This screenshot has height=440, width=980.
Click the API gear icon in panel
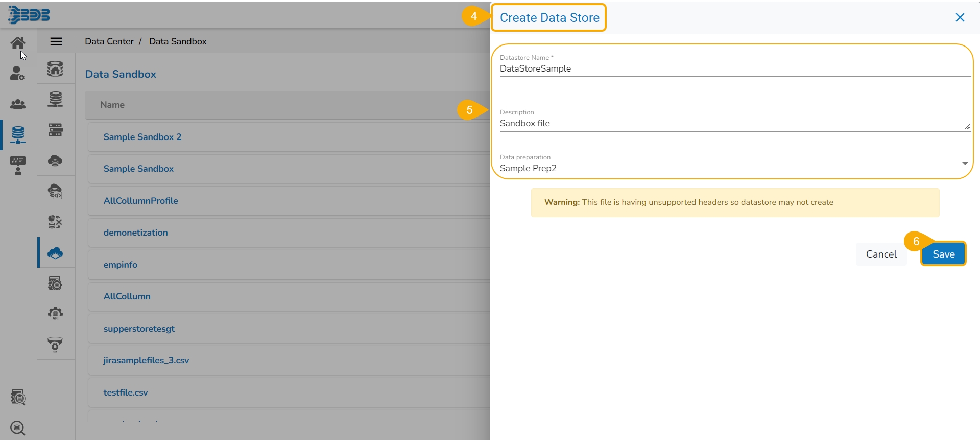55,313
